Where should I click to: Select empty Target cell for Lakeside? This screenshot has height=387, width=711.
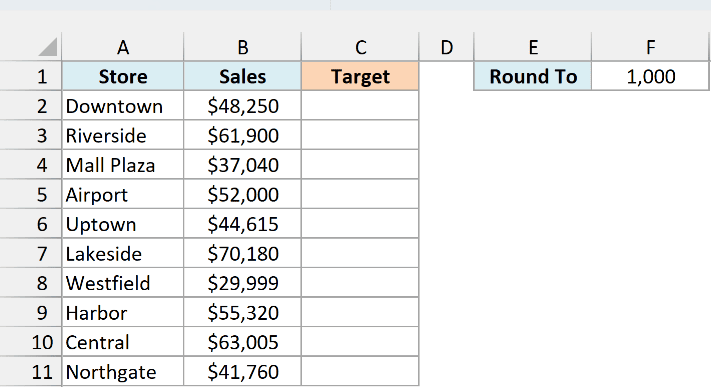pos(360,253)
